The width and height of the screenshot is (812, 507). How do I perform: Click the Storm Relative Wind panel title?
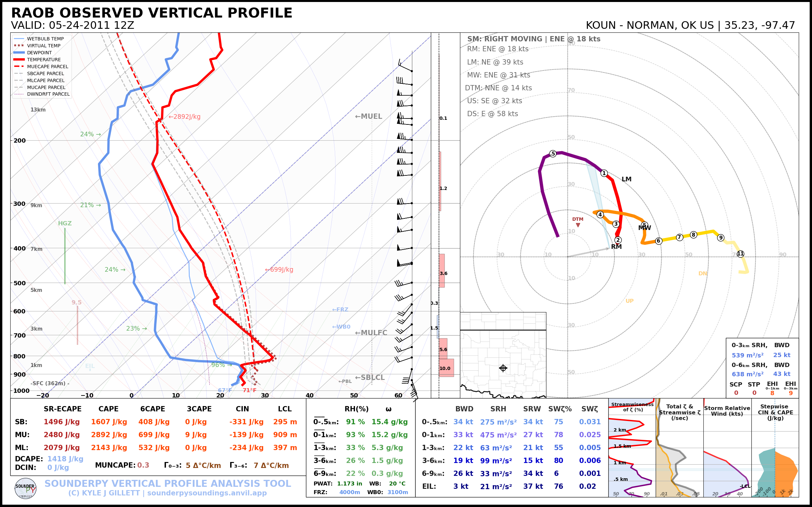(x=727, y=411)
